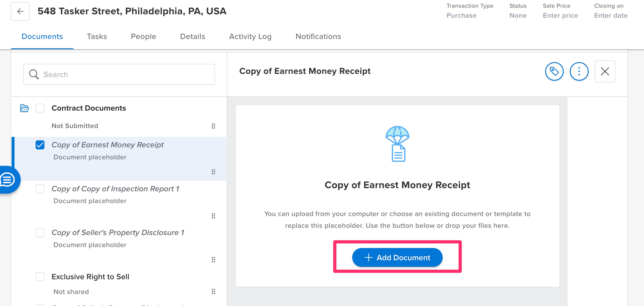Open Transaction Type Purchase selector
The image size is (644, 306).
click(x=461, y=15)
